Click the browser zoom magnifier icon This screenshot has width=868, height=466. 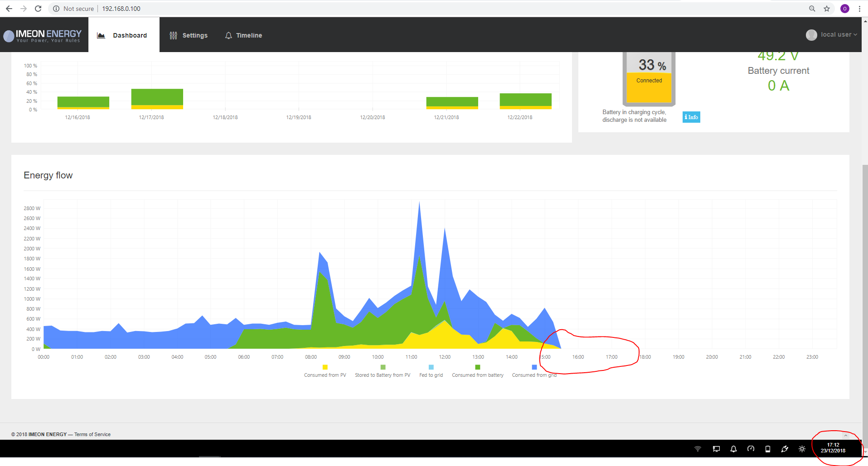[812, 9]
